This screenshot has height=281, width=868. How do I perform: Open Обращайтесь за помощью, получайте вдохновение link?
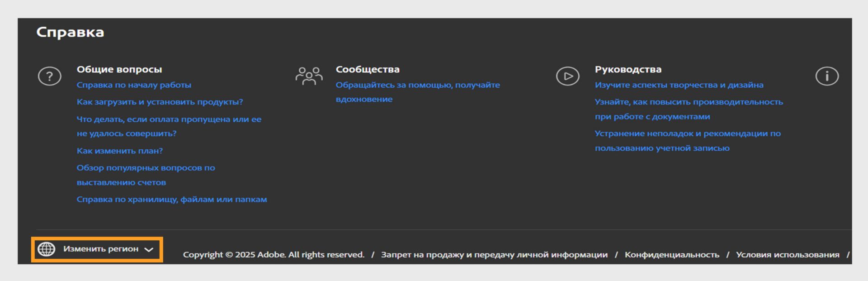(x=417, y=85)
